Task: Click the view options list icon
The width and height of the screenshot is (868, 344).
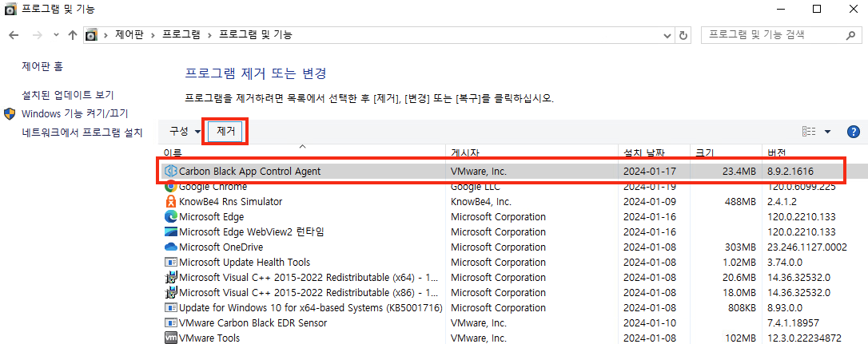Action: pos(810,132)
